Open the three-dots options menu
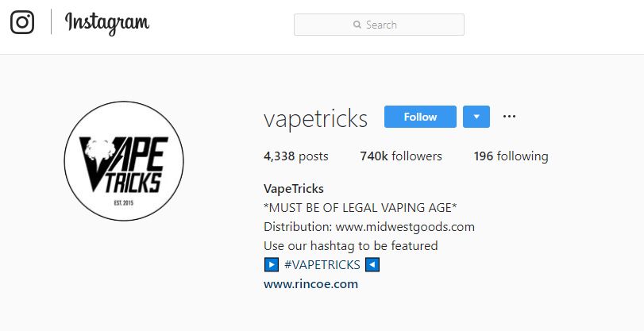The image size is (644, 331). (509, 117)
